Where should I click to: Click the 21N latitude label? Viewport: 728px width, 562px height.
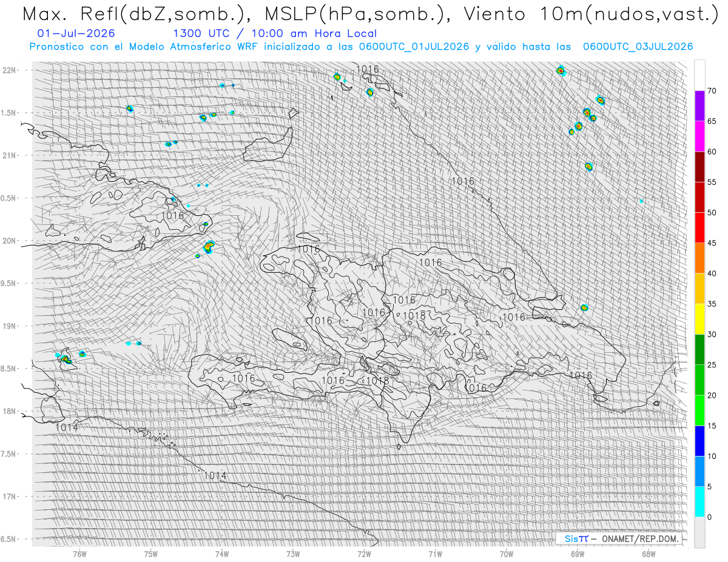10,156
